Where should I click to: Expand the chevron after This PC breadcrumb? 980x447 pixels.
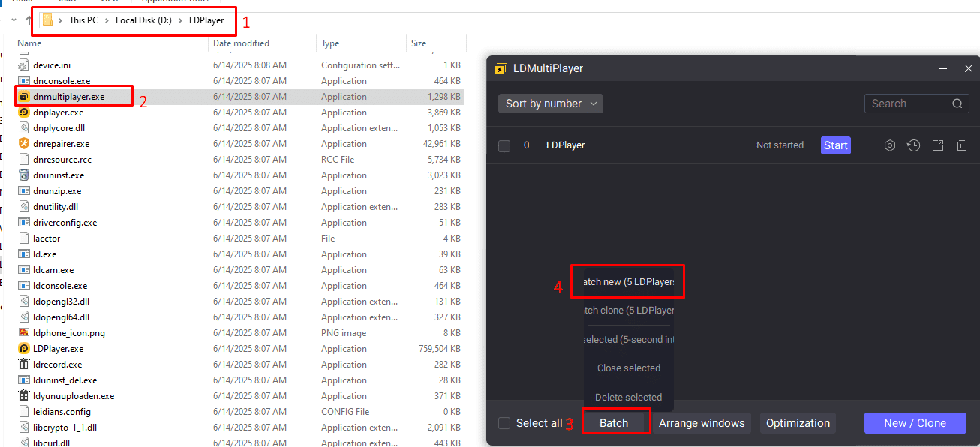click(107, 20)
